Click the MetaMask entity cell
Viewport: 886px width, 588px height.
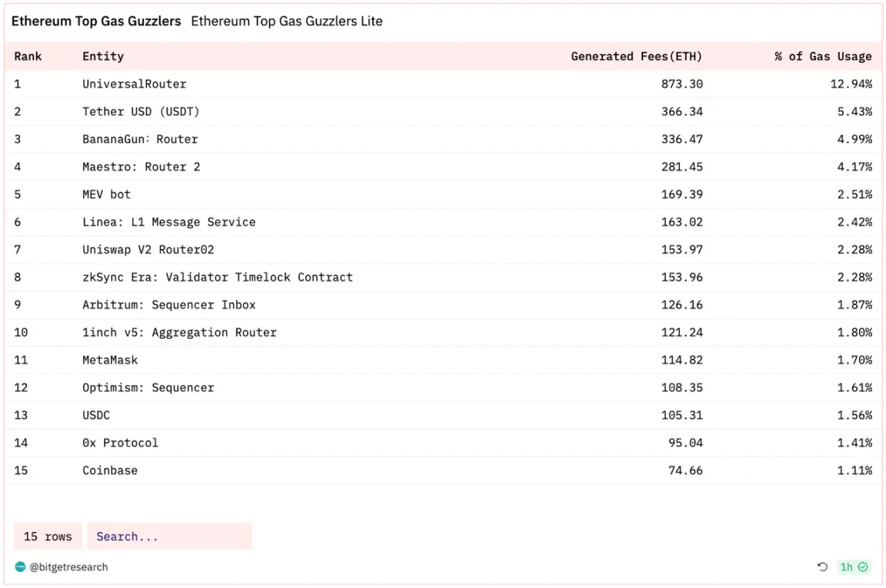coord(110,360)
